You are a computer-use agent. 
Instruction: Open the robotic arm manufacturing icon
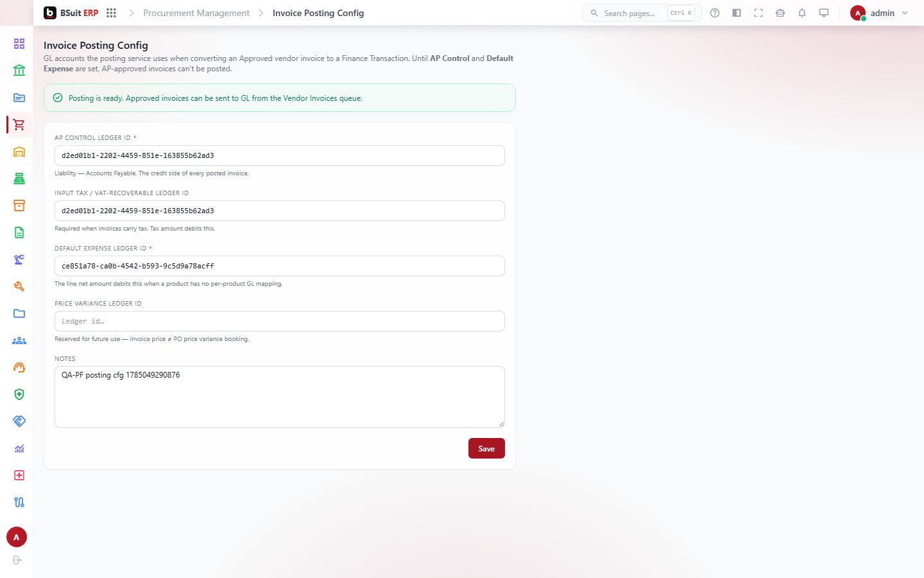pos(19,259)
